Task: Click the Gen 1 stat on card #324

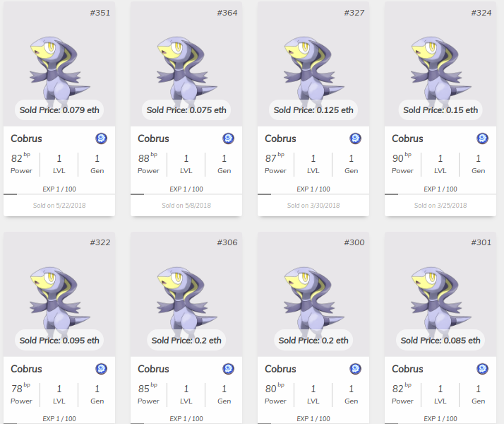Action: click(479, 164)
